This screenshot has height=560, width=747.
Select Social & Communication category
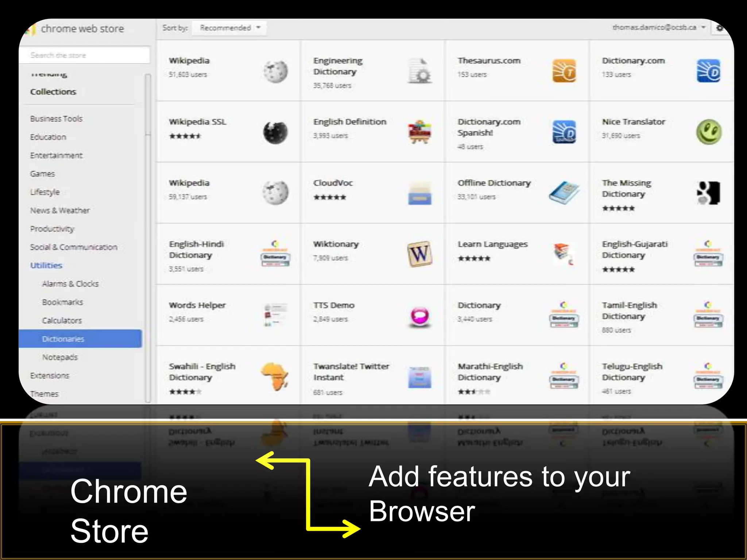click(x=74, y=247)
